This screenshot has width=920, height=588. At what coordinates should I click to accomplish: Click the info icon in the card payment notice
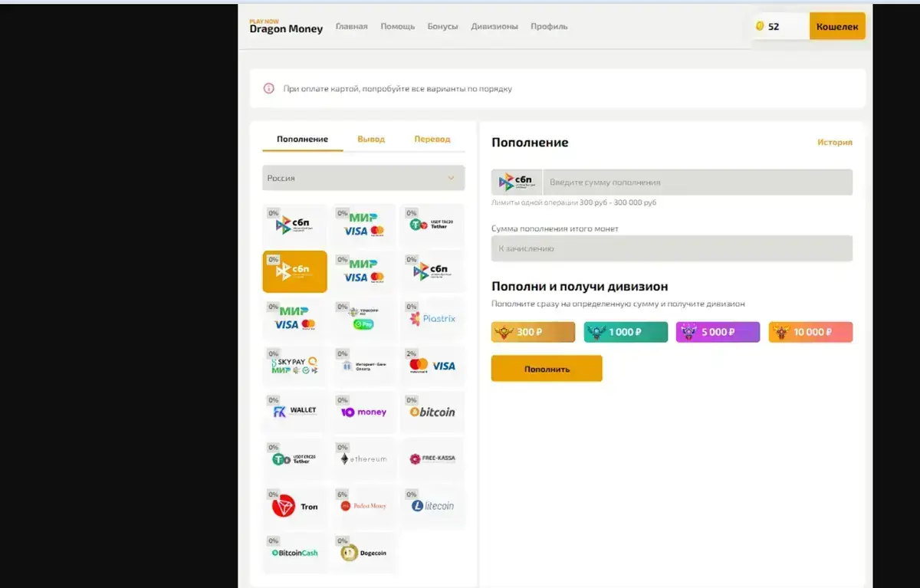click(x=268, y=88)
